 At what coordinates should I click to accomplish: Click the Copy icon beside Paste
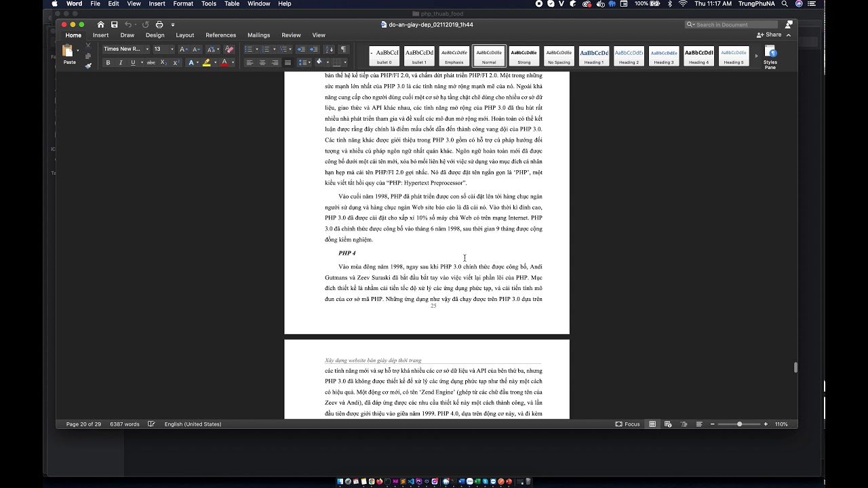88,56
